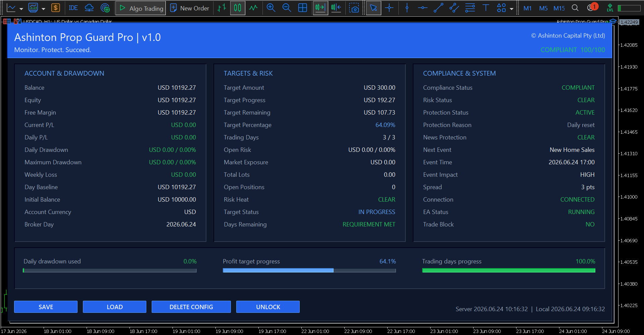Click the Profit target progress bar
The height and width of the screenshot is (335, 644).
[x=309, y=270]
